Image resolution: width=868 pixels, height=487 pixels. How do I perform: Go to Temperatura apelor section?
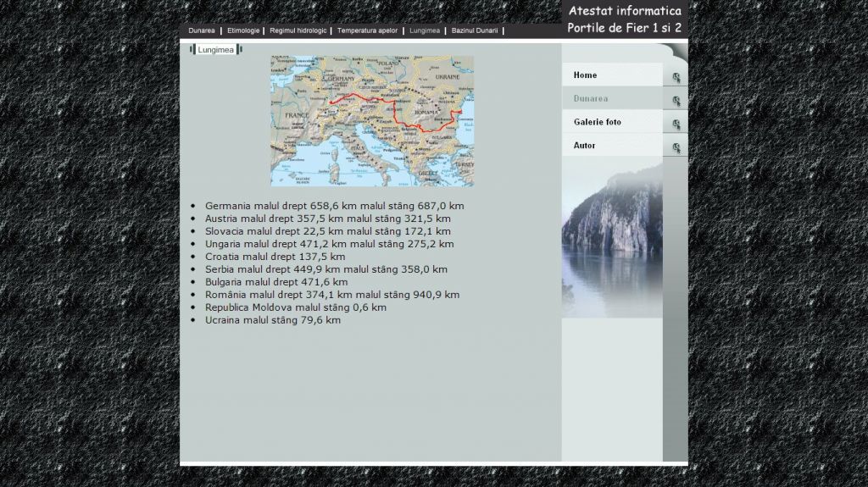tap(367, 30)
